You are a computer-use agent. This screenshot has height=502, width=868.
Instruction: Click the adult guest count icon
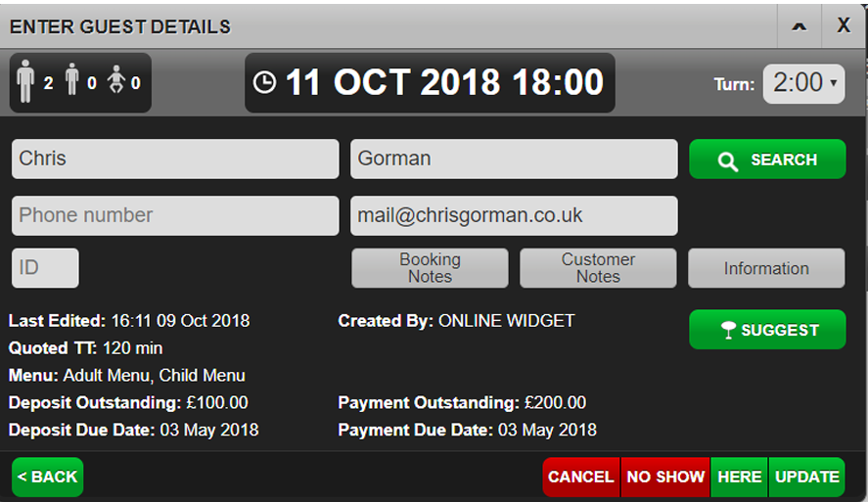26,82
